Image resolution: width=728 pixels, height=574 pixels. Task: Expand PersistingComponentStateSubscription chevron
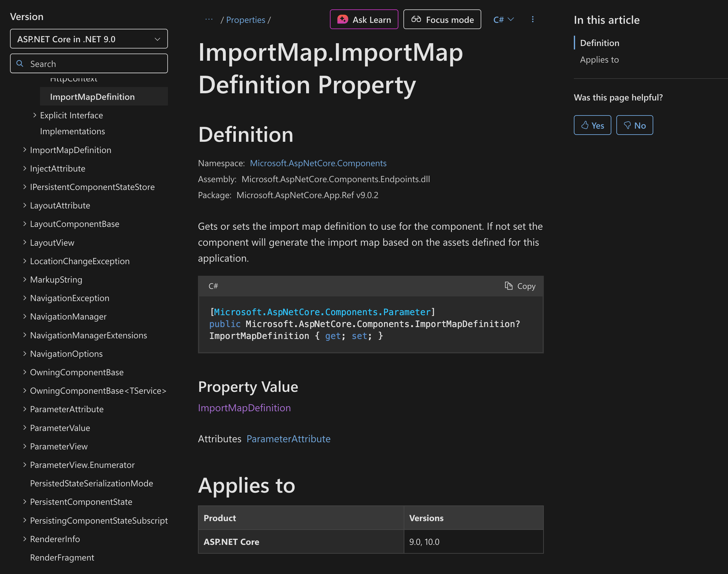pyautogui.click(x=25, y=520)
